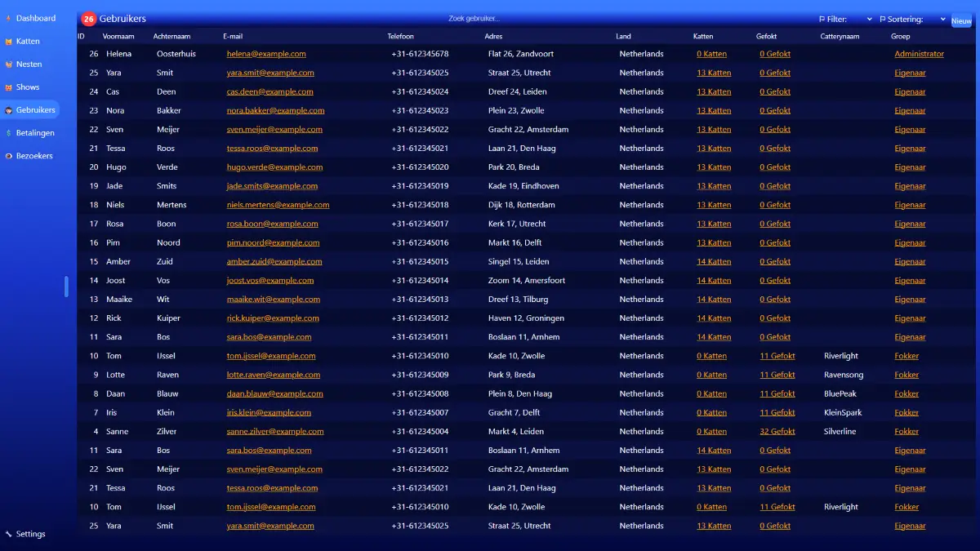Click the red 26 users count badge
980x551 pixels.
[88, 19]
